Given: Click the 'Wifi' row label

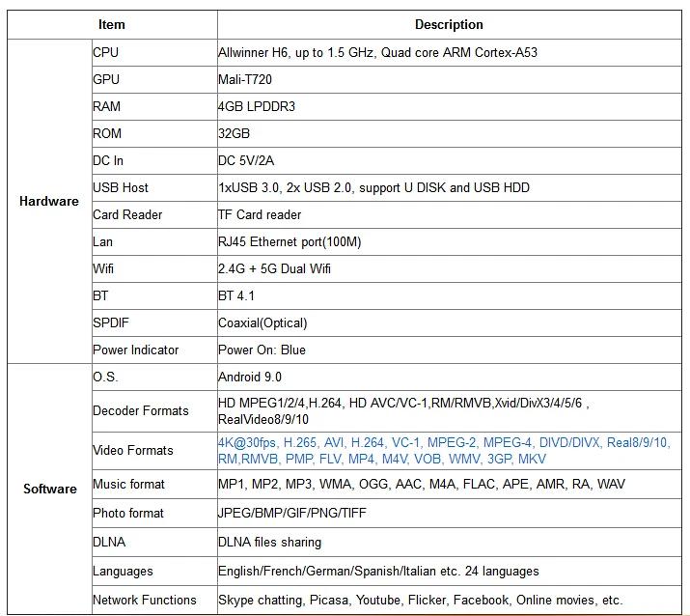Looking at the screenshot, I should 103,268.
